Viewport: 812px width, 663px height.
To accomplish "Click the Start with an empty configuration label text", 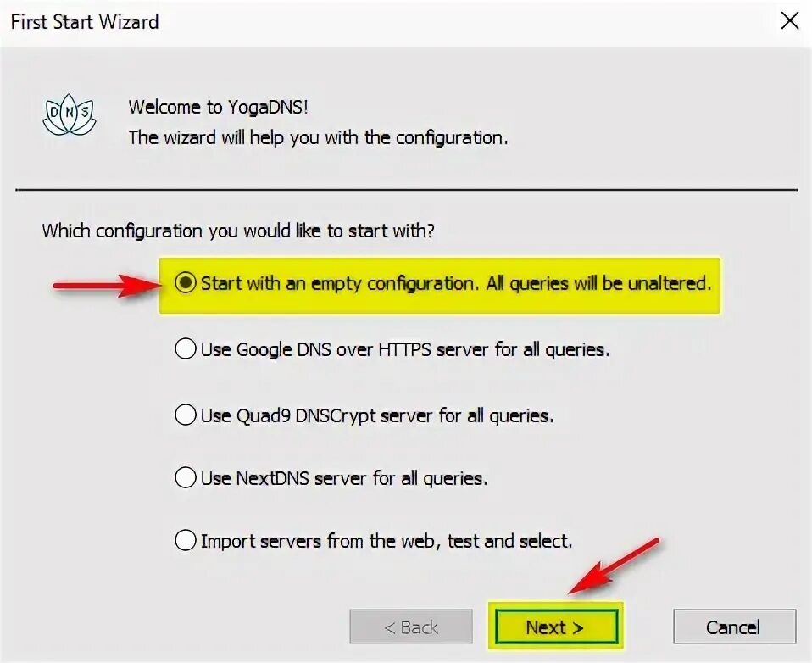I will (456, 283).
